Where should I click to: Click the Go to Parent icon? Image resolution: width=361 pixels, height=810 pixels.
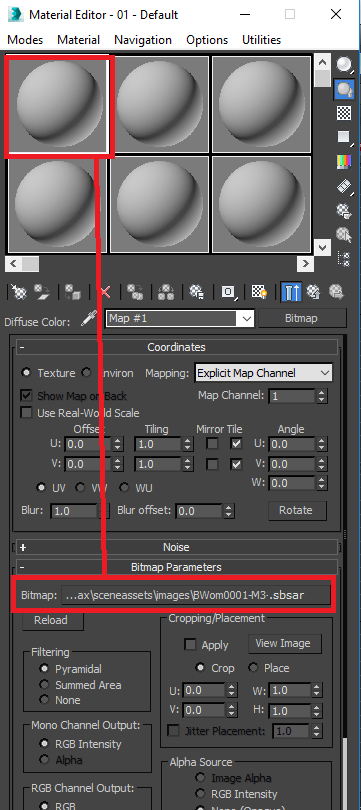(x=313, y=292)
